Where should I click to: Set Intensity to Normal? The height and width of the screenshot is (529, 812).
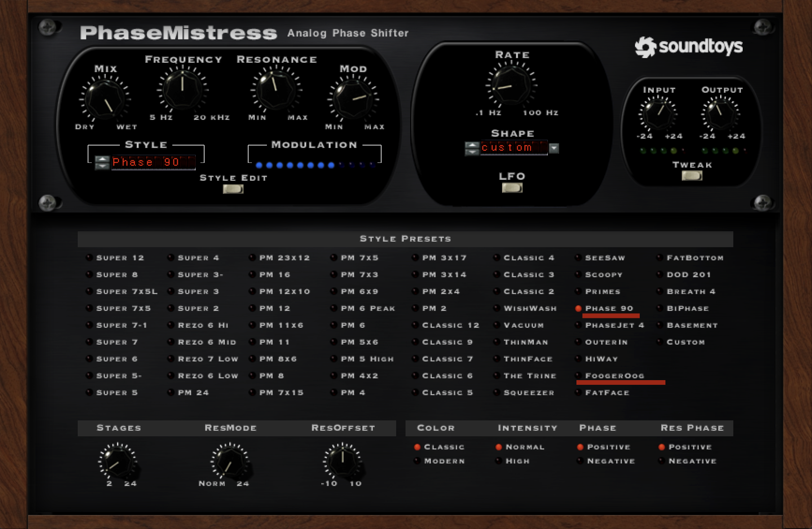click(x=520, y=447)
